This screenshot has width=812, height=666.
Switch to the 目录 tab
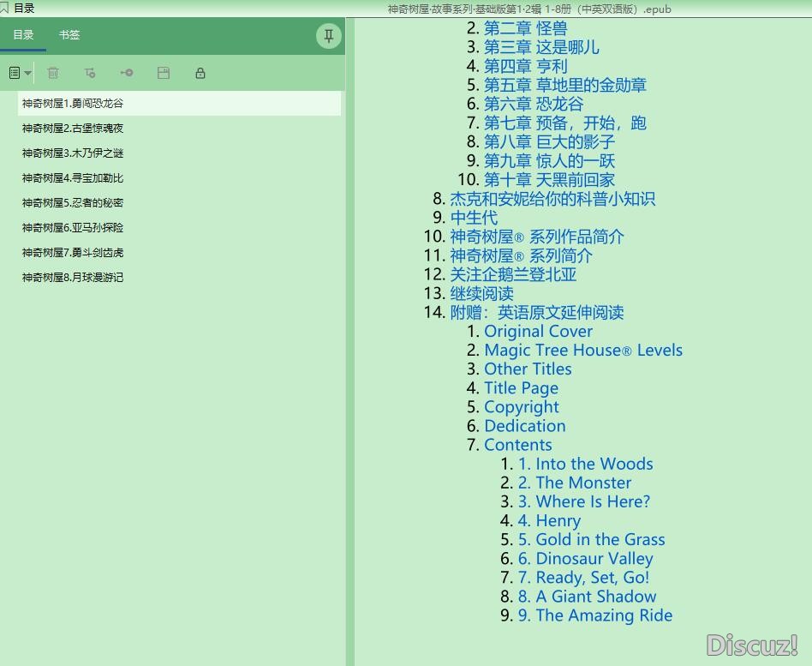(23, 35)
